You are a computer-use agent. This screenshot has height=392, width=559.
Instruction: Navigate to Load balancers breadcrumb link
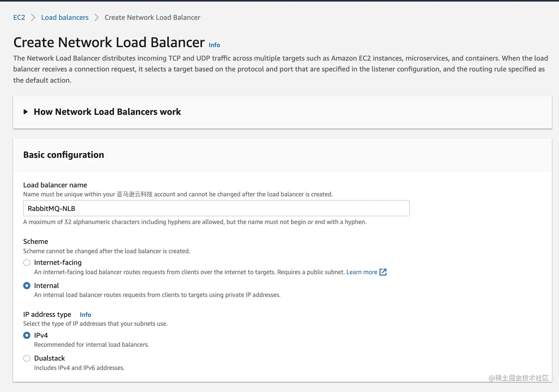coord(65,18)
